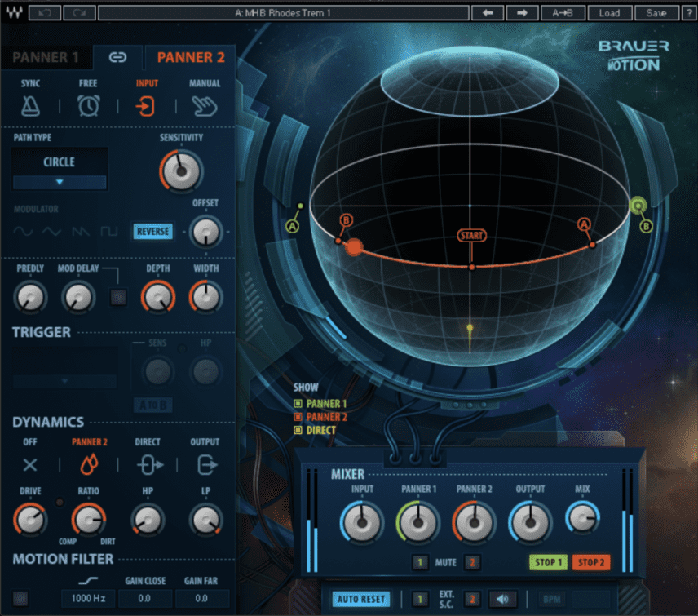
Task: Click orange A marker on panner path
Action: 584,224
